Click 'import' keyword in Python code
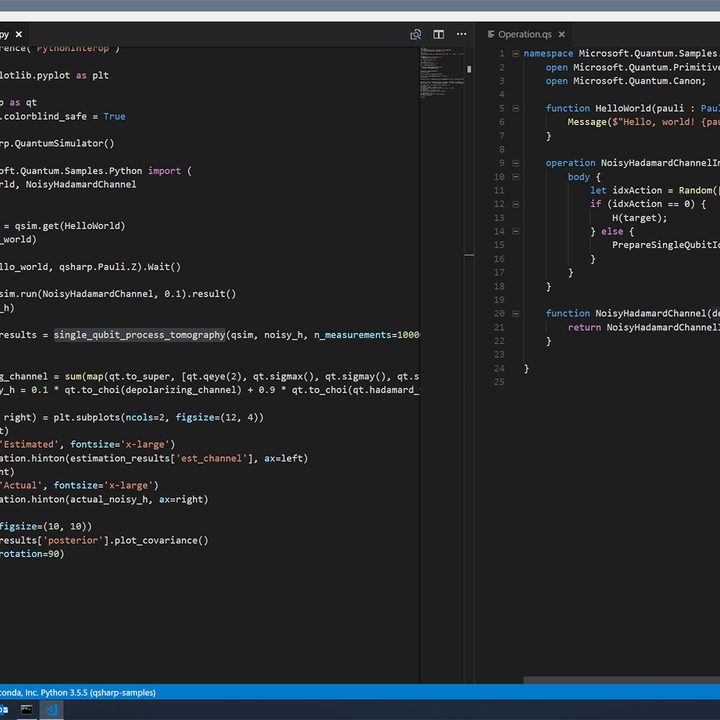Viewport: 720px width, 720px height. (164, 171)
